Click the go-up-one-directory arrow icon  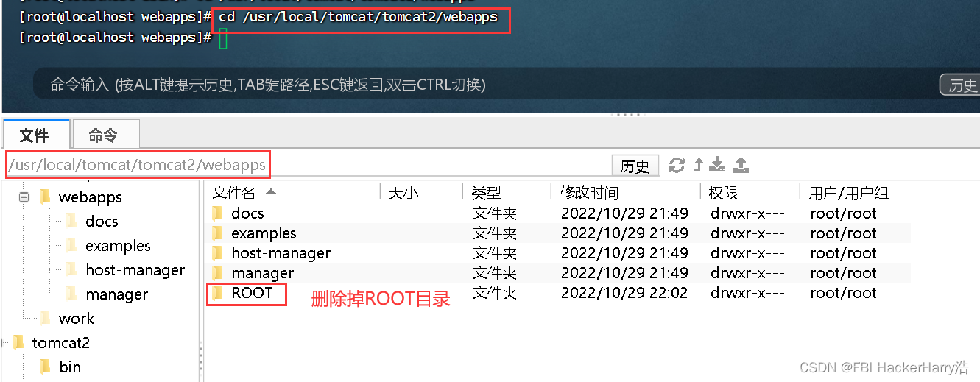pos(698,166)
